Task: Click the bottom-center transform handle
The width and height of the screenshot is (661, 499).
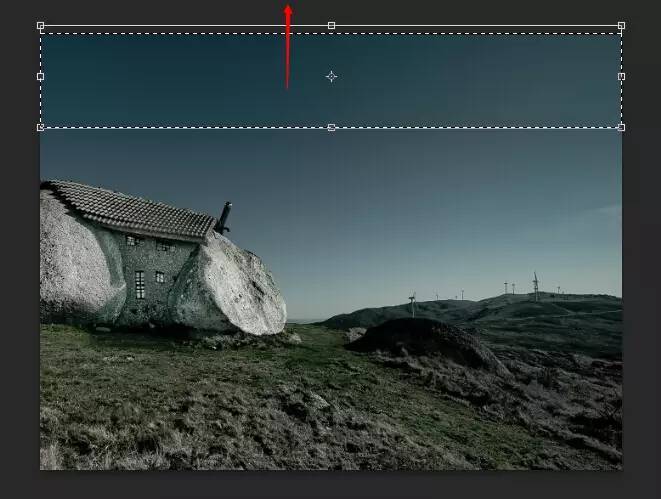Action: (x=331, y=127)
